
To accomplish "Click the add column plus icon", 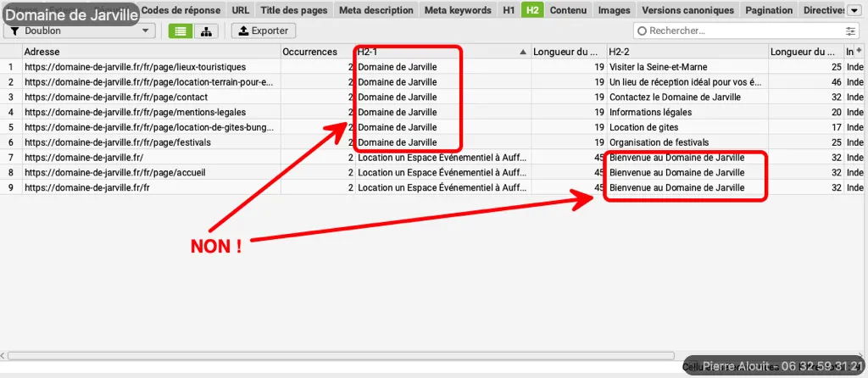I will click(859, 52).
